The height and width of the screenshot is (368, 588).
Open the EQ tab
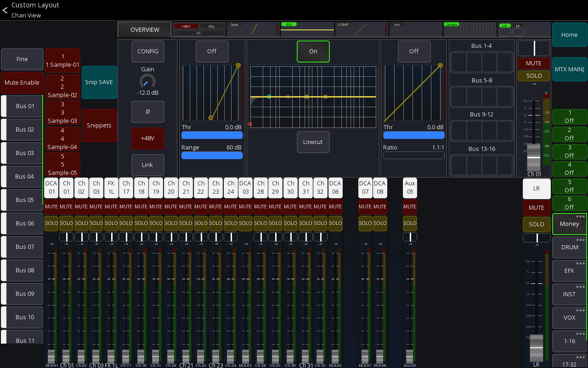(x=307, y=29)
